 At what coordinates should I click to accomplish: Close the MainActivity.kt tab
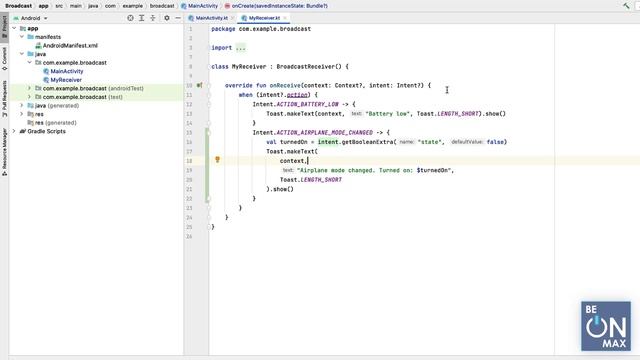click(x=233, y=18)
